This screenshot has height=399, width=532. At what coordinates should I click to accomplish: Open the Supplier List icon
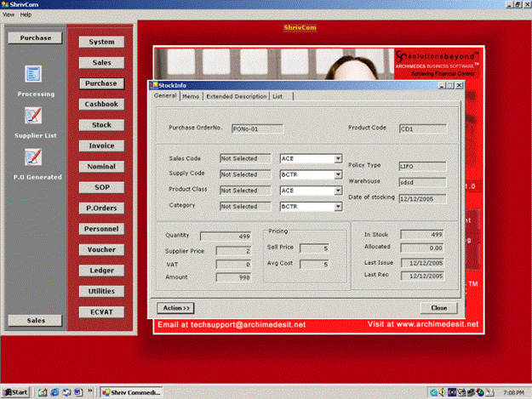tap(33, 115)
